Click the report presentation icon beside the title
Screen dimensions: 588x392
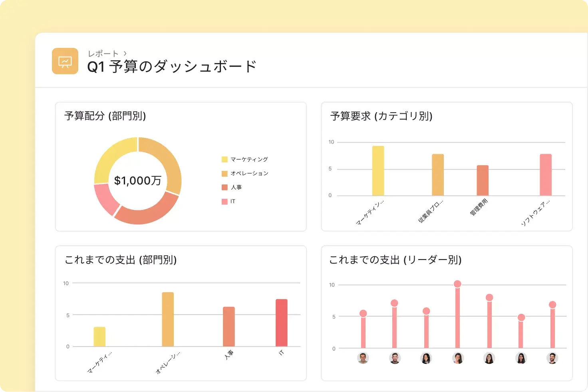tap(65, 61)
